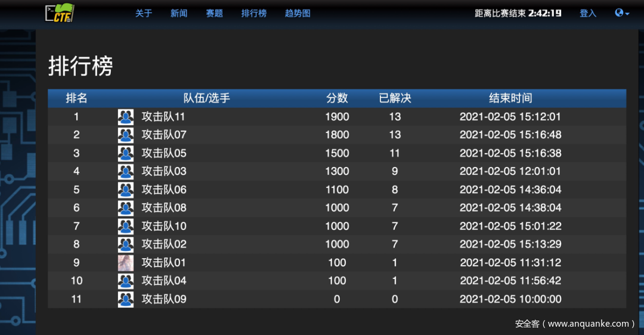Screen dimensions: 644x335
Task: Click avatar icon of 攻击队08
Action: click(x=126, y=208)
